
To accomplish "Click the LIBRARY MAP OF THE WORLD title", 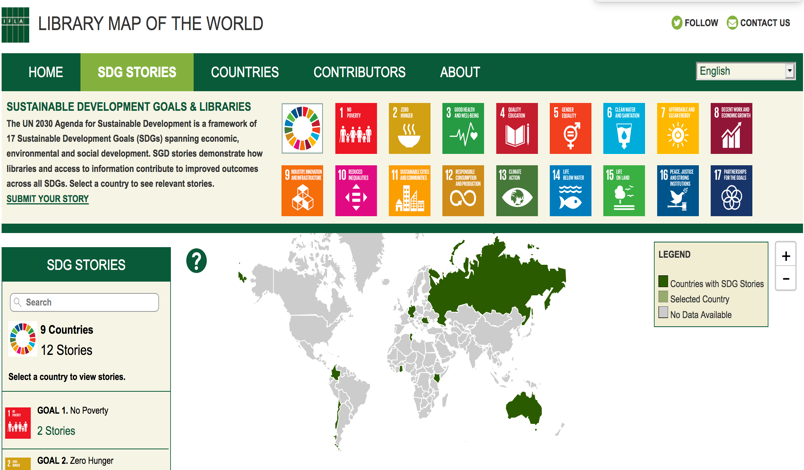I will coord(151,24).
